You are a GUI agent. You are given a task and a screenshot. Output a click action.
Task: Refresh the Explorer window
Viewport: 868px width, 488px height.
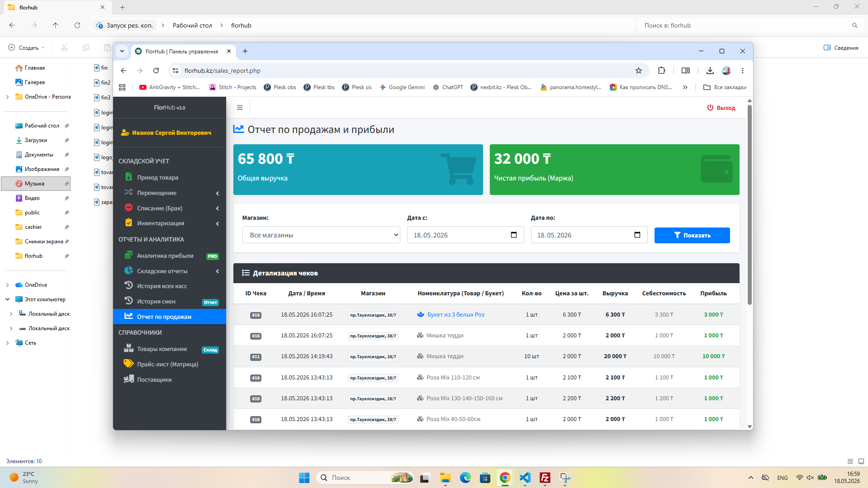pos(77,25)
